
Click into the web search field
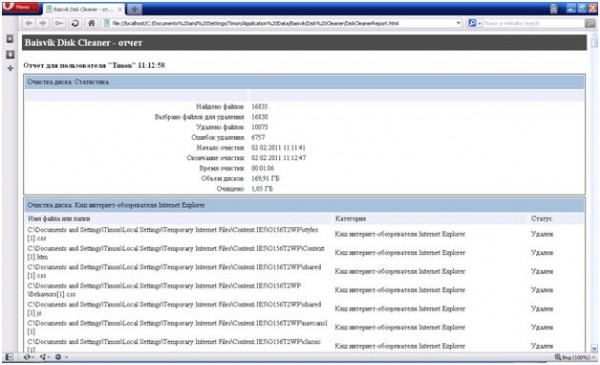pos(533,23)
